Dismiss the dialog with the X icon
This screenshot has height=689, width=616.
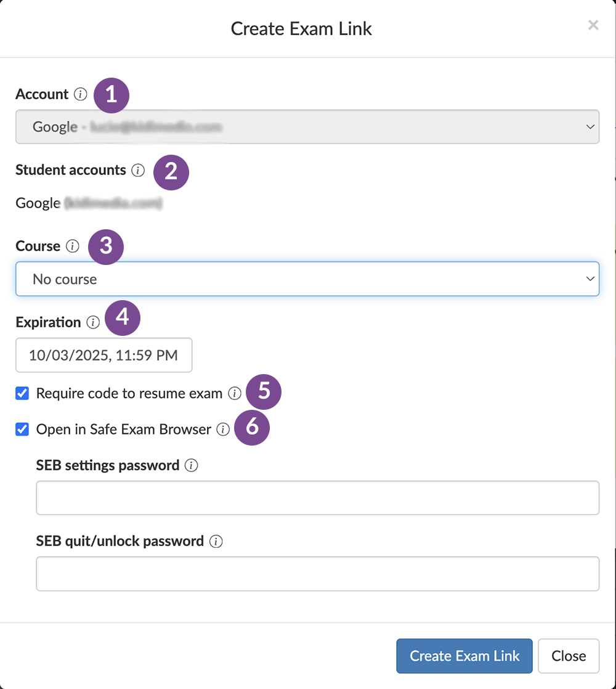point(593,25)
